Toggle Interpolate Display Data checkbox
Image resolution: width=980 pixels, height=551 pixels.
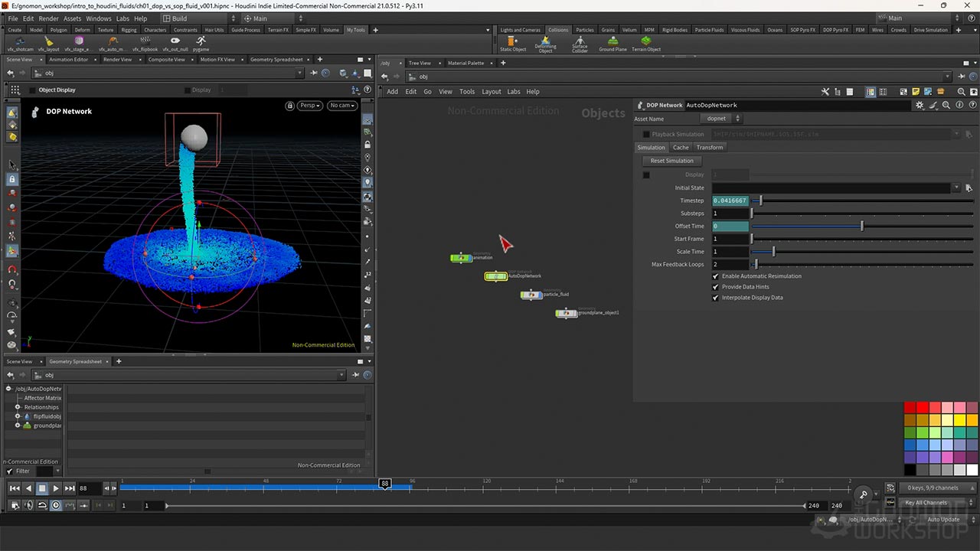716,298
